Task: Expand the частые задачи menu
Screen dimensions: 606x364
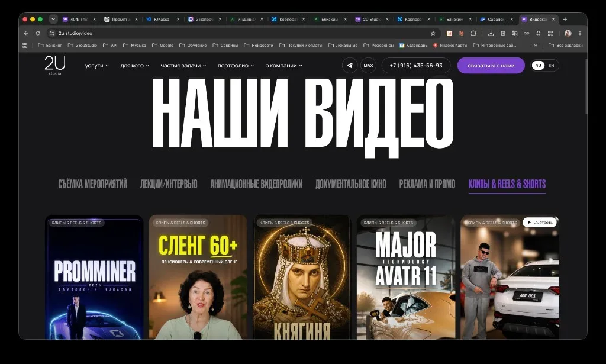Action: tap(183, 65)
